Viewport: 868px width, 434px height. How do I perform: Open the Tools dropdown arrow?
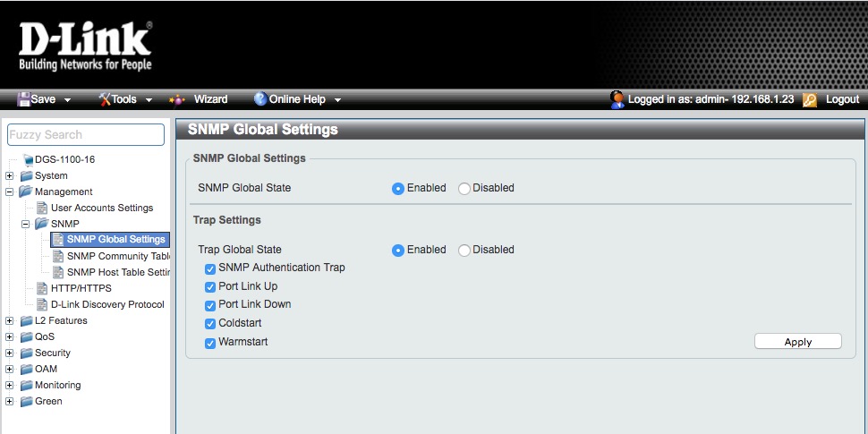click(x=149, y=100)
